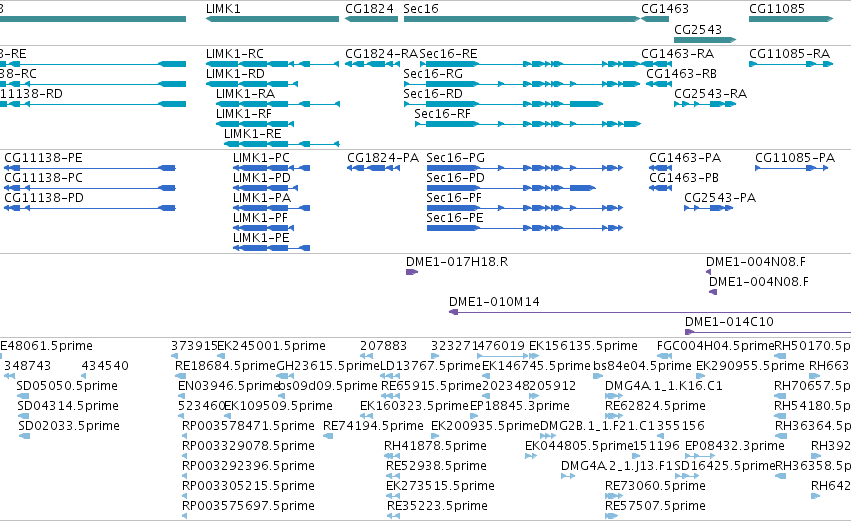Select EST RE74194.5prime

pos(328,436)
